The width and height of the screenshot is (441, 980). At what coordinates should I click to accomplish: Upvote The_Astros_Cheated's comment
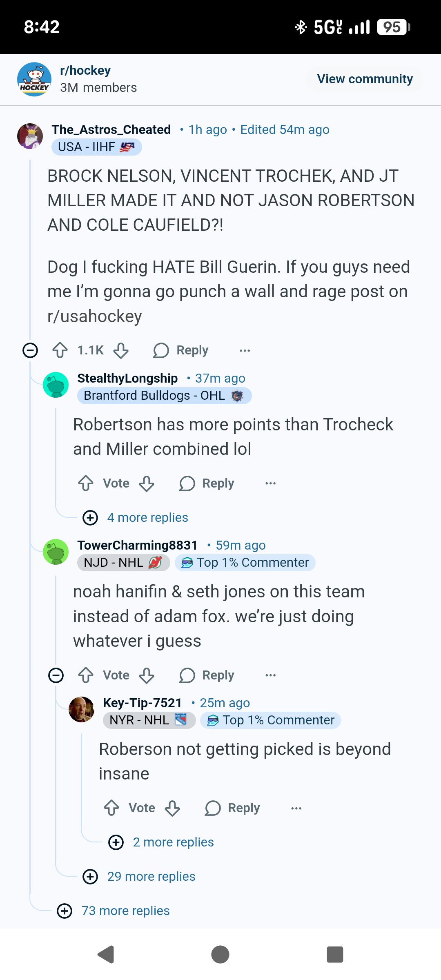60,350
